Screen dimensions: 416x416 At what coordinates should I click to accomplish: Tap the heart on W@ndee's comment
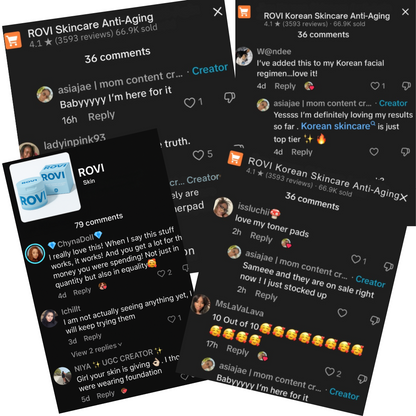pyautogui.click(x=375, y=86)
